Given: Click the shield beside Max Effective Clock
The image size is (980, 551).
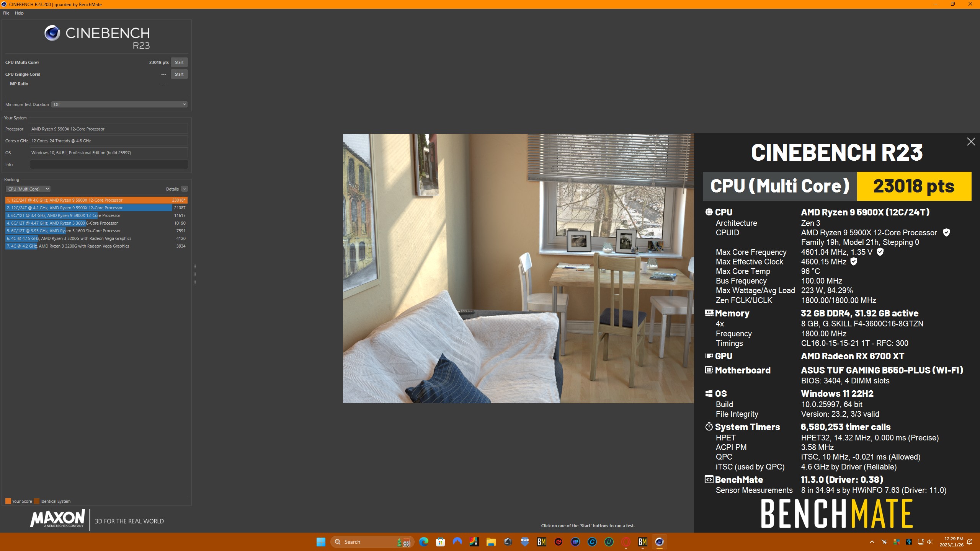Looking at the screenshot, I should click(x=854, y=261).
